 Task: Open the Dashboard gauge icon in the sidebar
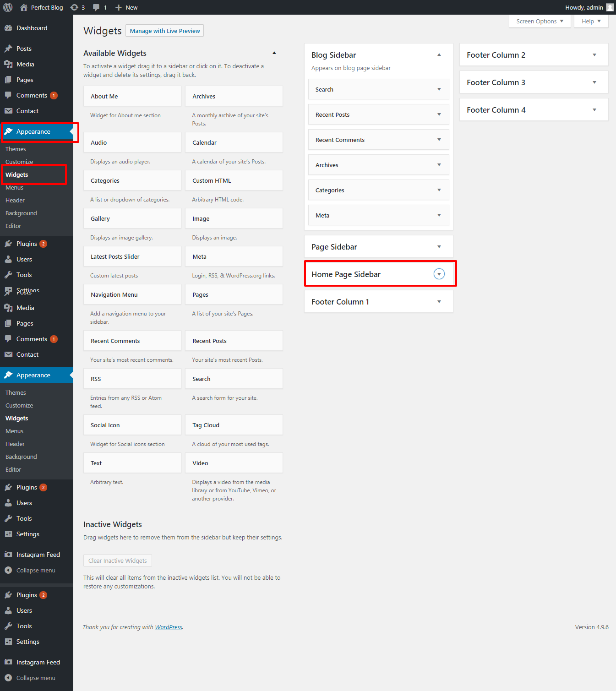click(8, 28)
